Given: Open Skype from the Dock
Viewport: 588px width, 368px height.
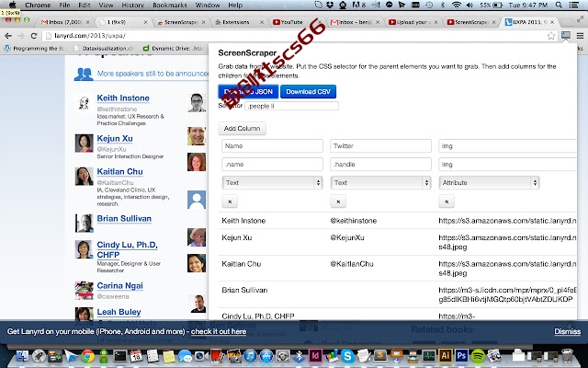Looking at the screenshot, I should click(x=347, y=355).
